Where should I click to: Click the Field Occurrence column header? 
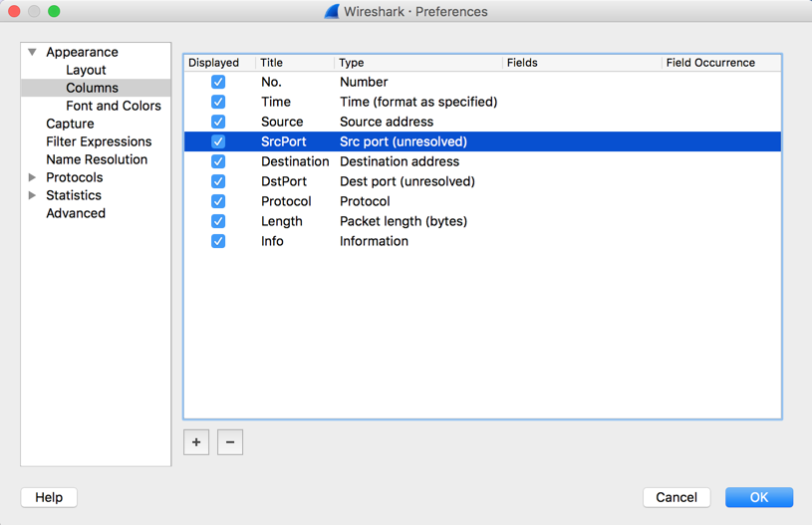721,63
